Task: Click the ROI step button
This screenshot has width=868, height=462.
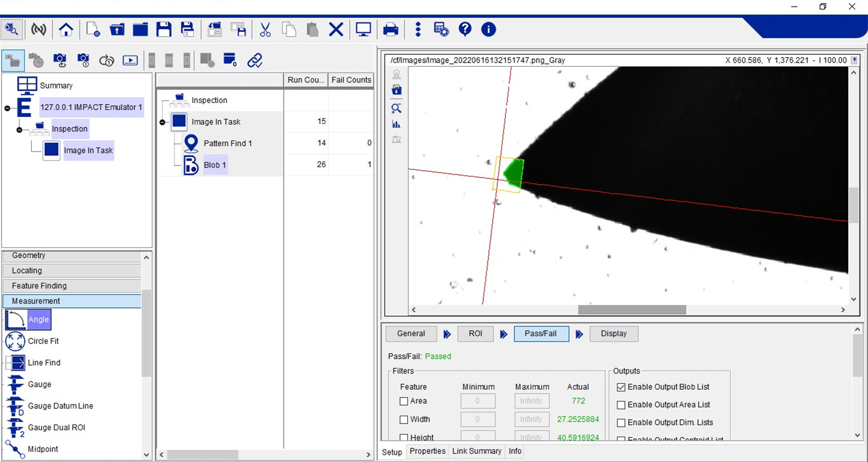Action: [475, 334]
